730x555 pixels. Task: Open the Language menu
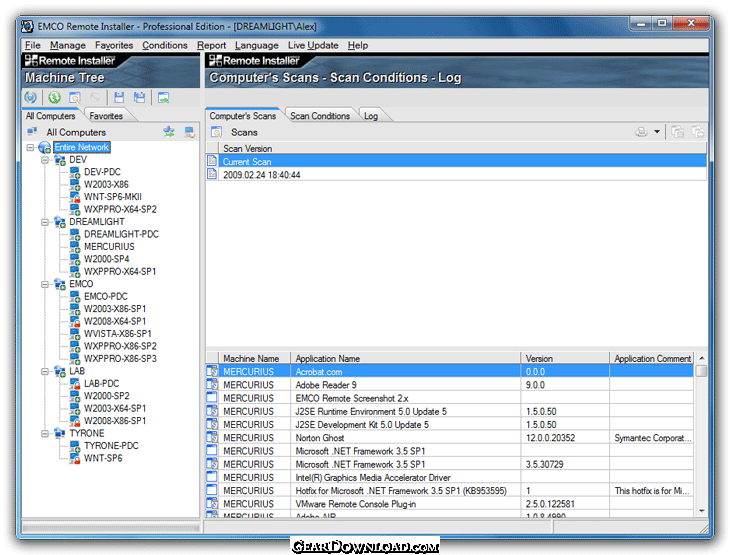tap(257, 45)
